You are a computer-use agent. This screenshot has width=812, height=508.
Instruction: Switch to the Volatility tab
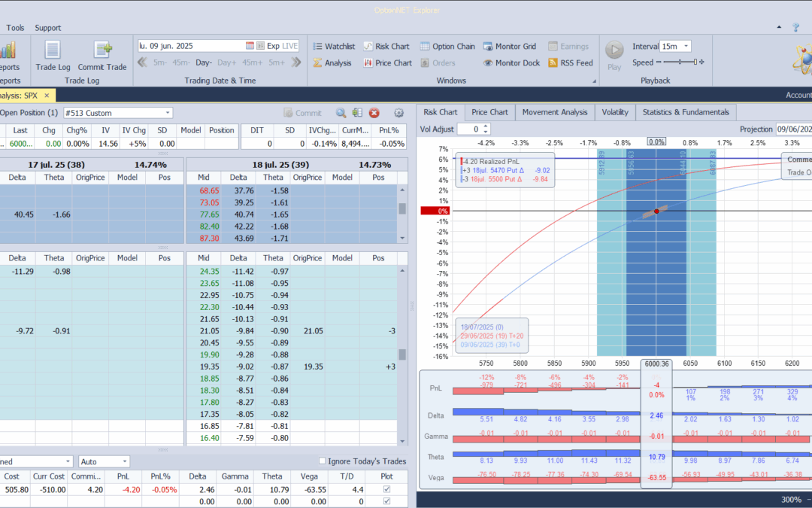click(x=615, y=112)
